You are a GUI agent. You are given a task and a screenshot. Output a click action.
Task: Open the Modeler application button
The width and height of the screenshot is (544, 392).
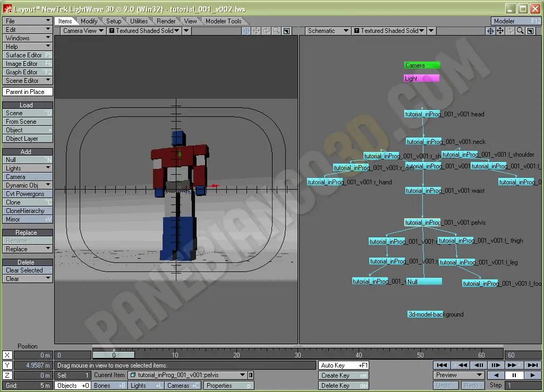[516, 21]
